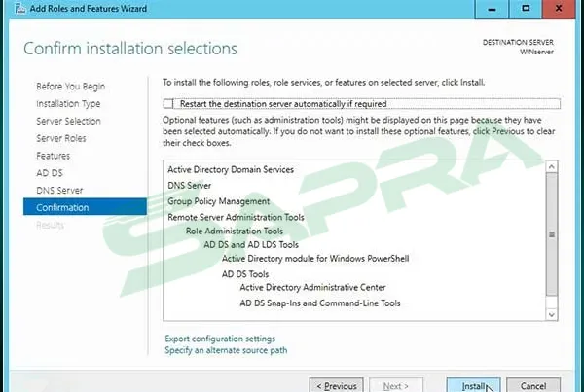Go back with Previous button
This screenshot has width=584, height=392.
336,385
